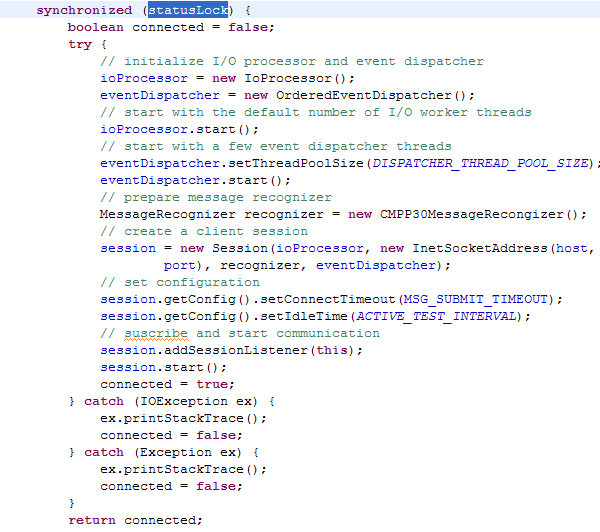Click MSG_SUBMIT_TIMEOUT constant

[x=476, y=299]
